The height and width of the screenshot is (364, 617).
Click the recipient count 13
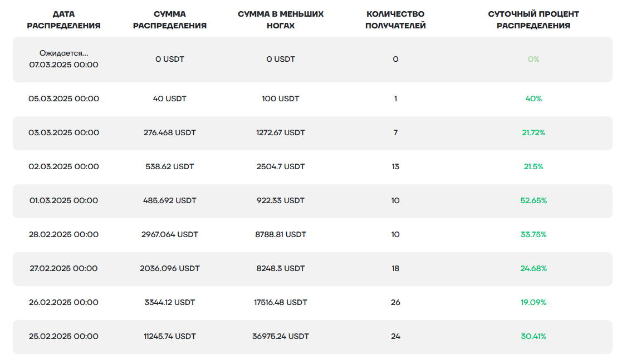click(x=395, y=166)
